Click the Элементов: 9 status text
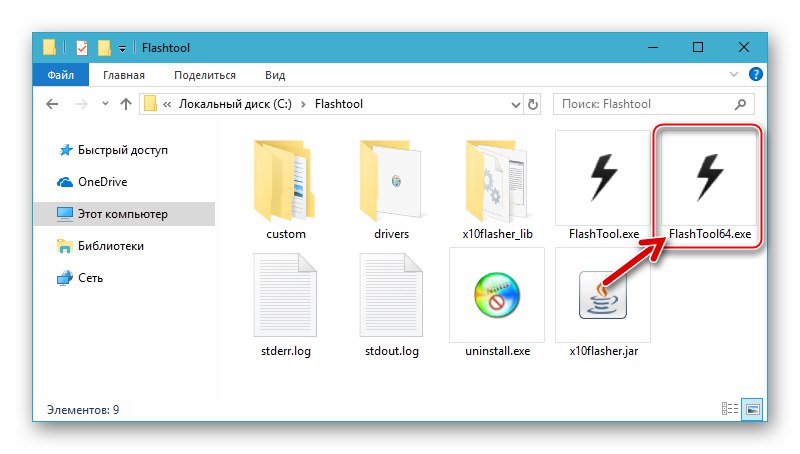Viewport: 800px width, 454px height. click(x=83, y=410)
